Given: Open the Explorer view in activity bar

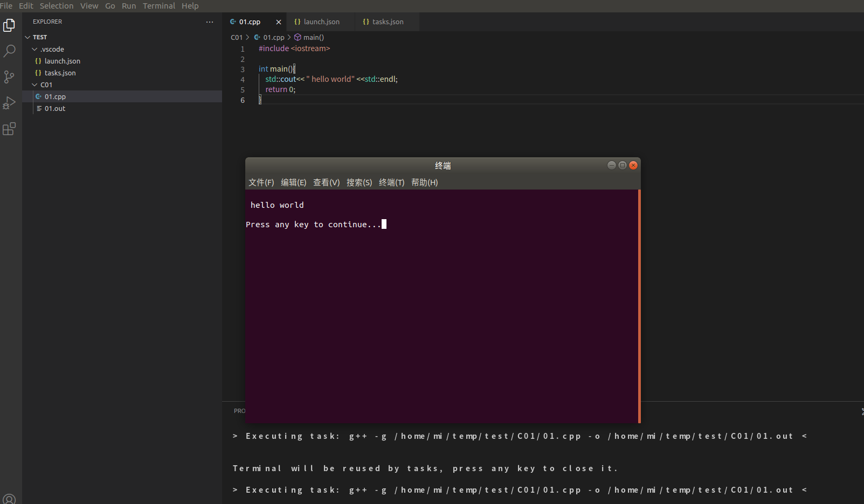Looking at the screenshot, I should pyautogui.click(x=9, y=25).
